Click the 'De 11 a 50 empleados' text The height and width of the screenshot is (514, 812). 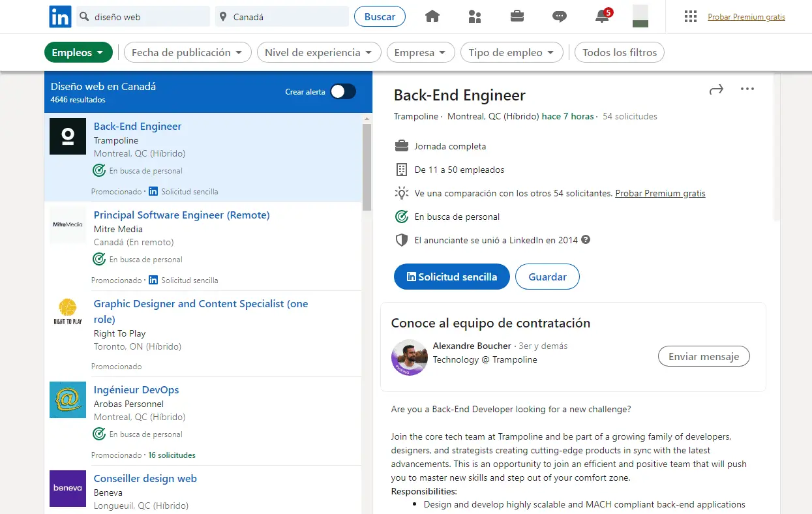(x=460, y=170)
